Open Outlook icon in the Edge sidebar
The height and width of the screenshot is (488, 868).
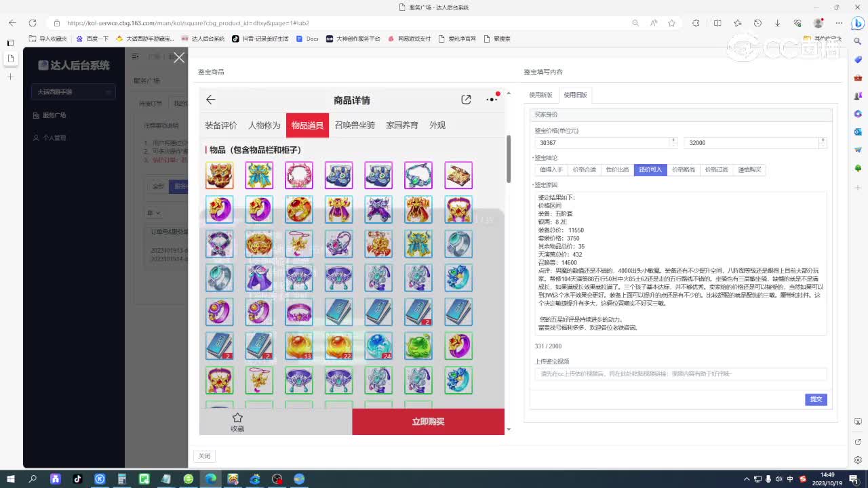858,131
